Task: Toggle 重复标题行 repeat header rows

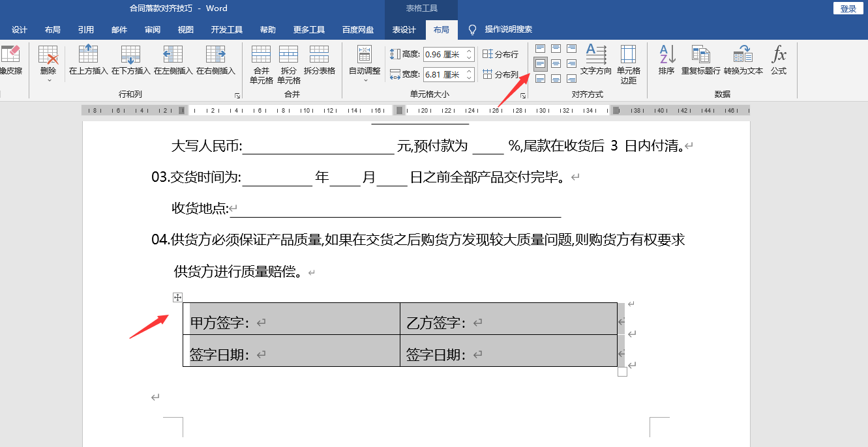Action: click(x=701, y=61)
